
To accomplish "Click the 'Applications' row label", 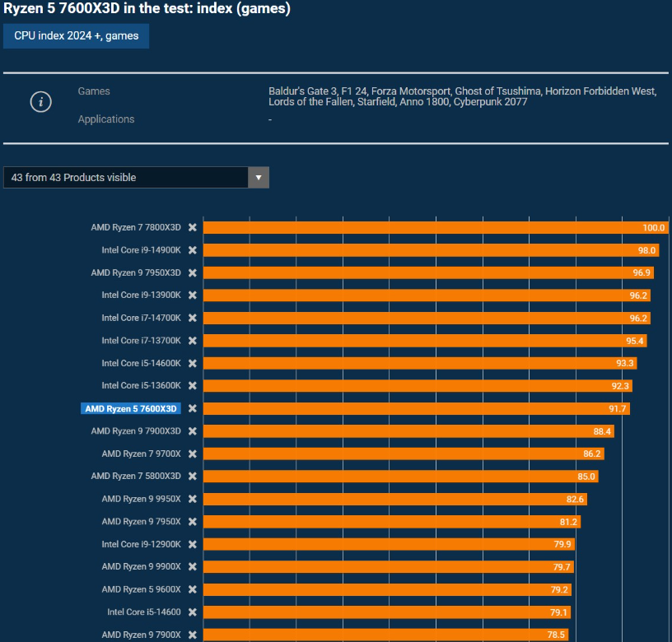I will [106, 119].
